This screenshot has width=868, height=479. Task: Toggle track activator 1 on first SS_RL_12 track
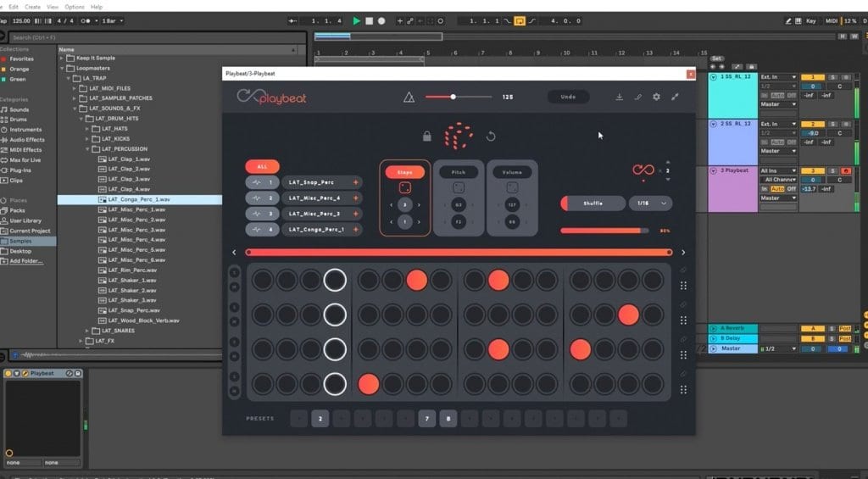(x=812, y=77)
